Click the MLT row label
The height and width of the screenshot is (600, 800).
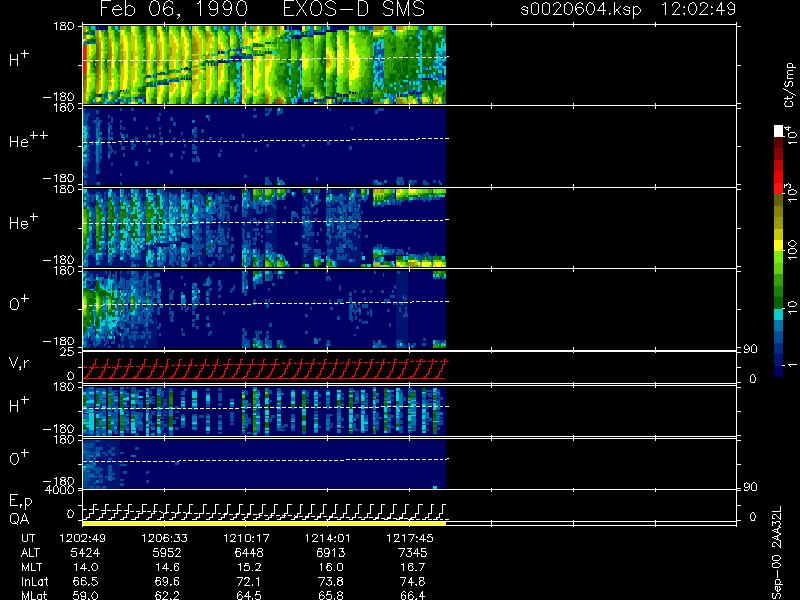[x=31, y=567]
